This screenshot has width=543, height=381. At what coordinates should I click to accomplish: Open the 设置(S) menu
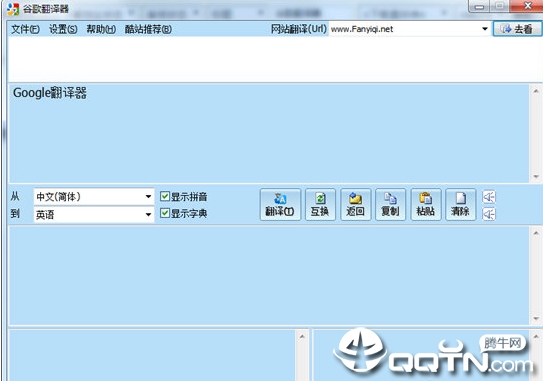click(x=63, y=29)
